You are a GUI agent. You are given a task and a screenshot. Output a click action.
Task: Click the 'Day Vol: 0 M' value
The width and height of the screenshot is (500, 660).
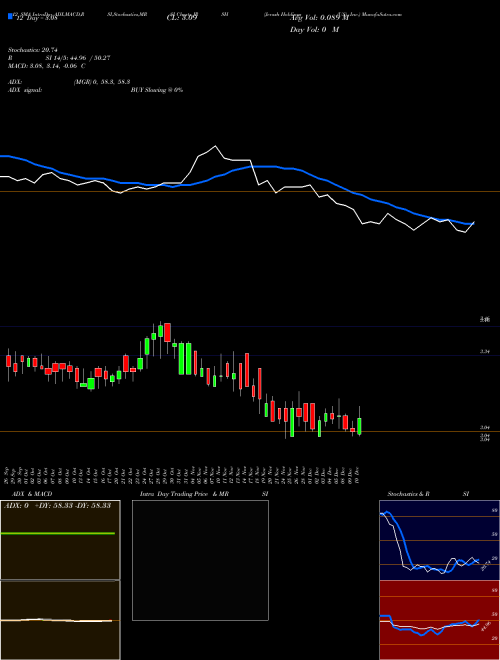point(314,30)
